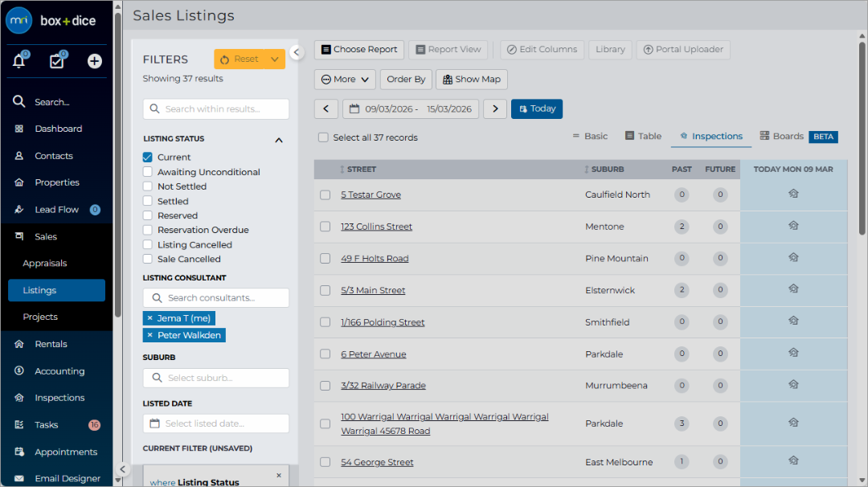Click the Appointments sidebar icon
The height and width of the screenshot is (487, 868).
coord(18,452)
